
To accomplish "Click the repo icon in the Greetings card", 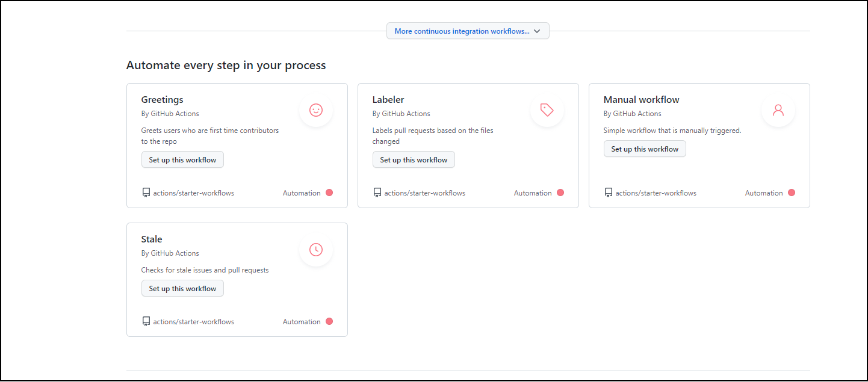I will click(x=146, y=193).
